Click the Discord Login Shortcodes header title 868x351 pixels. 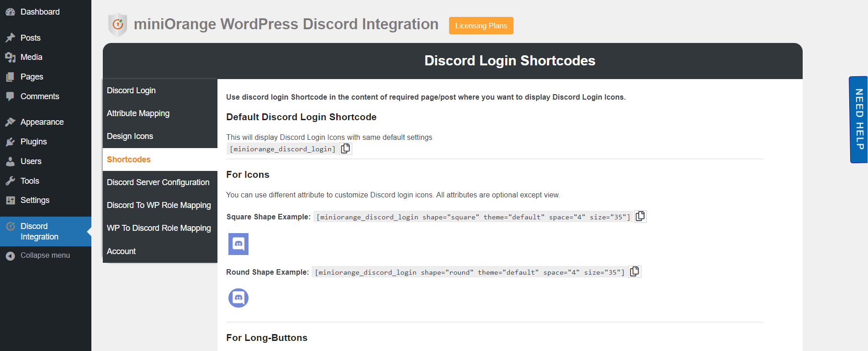[510, 61]
